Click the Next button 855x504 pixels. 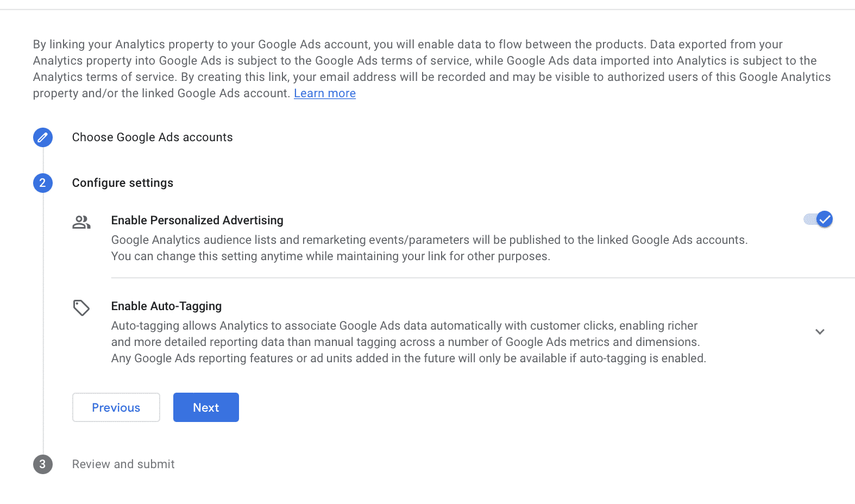click(x=206, y=407)
